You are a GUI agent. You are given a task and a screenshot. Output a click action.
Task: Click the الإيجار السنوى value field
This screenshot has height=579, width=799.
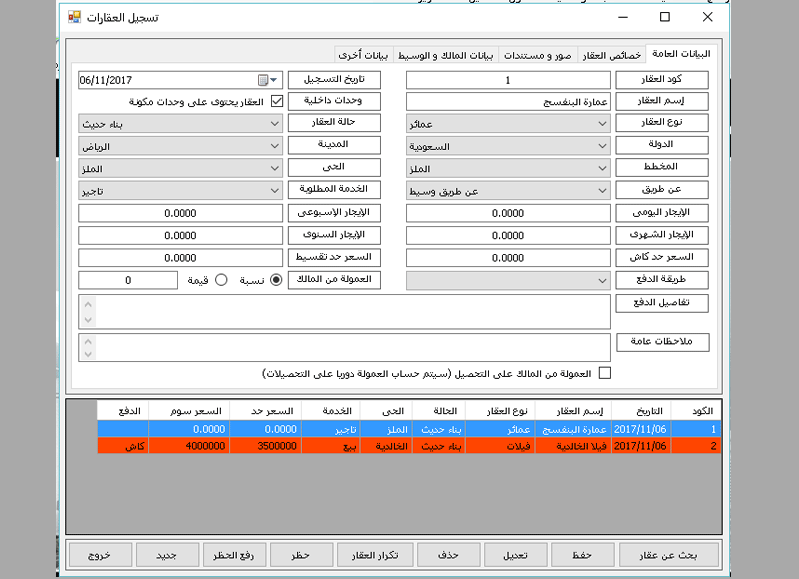(x=180, y=235)
